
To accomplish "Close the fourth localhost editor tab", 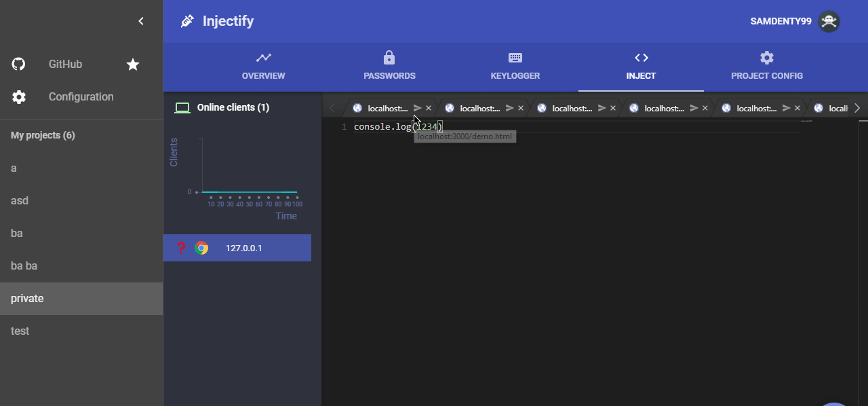I will tap(705, 108).
